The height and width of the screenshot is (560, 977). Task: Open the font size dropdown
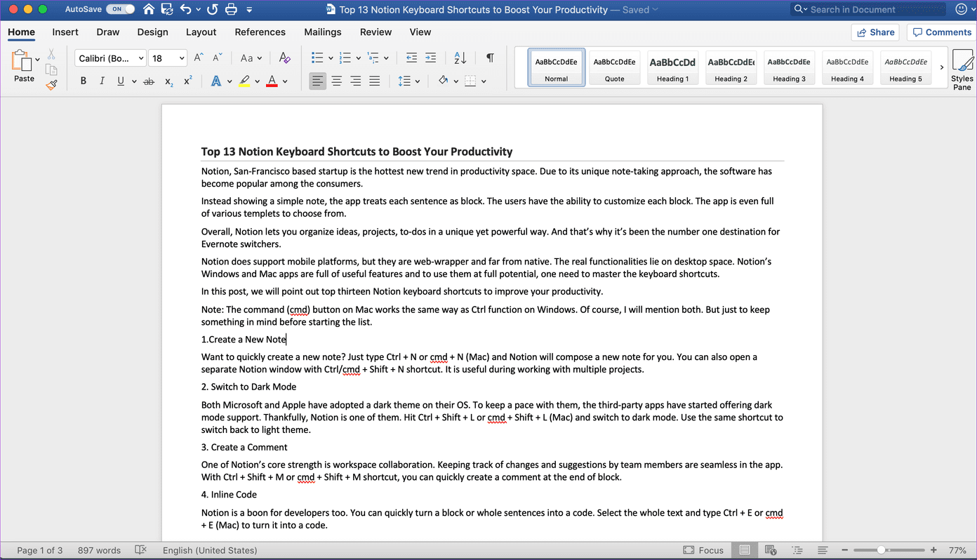pos(182,58)
